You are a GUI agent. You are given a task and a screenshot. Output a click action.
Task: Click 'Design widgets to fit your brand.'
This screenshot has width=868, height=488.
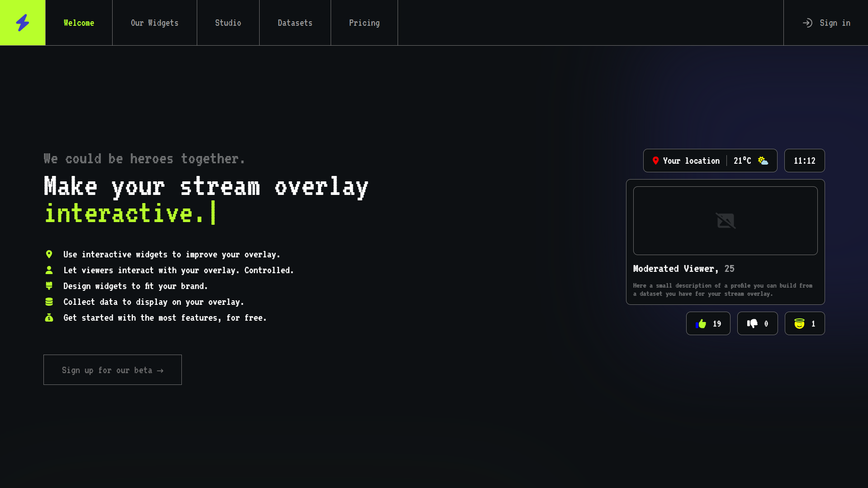click(136, 286)
